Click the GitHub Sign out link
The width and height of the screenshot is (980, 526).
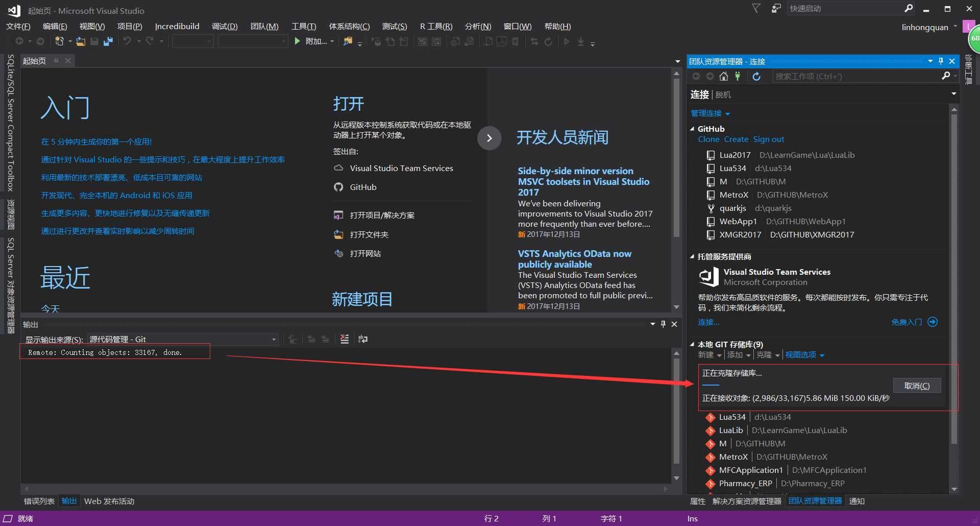coord(768,139)
